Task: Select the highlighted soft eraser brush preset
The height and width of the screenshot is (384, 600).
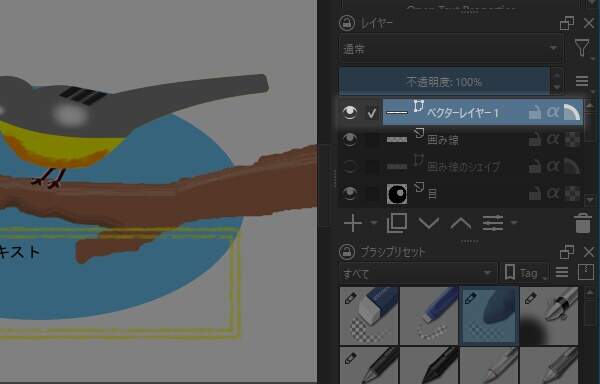Action: point(489,316)
